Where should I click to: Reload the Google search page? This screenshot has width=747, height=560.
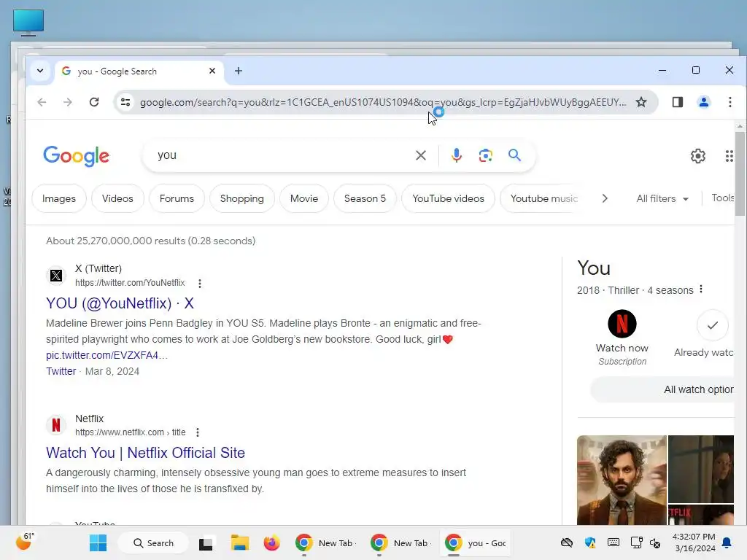(x=94, y=102)
